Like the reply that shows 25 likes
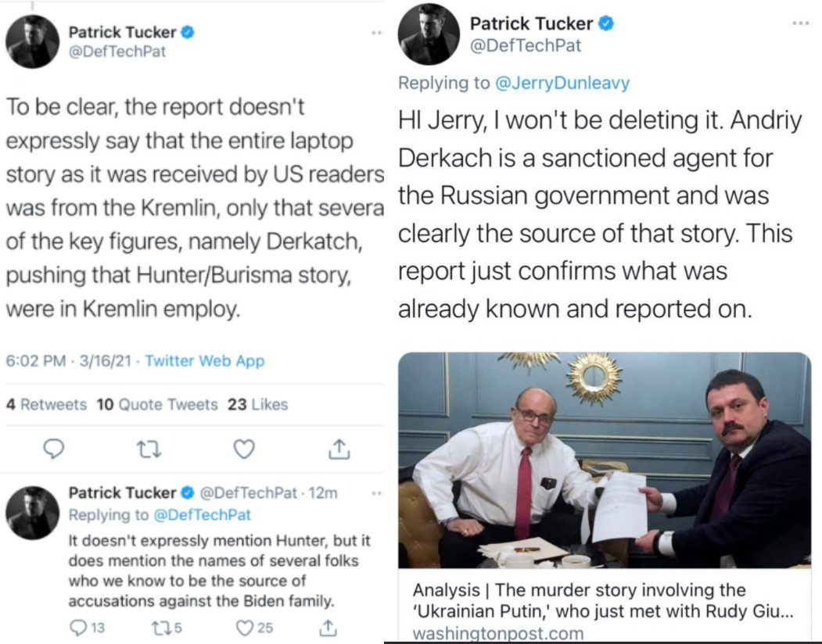The image size is (822, 644). pyautogui.click(x=254, y=628)
